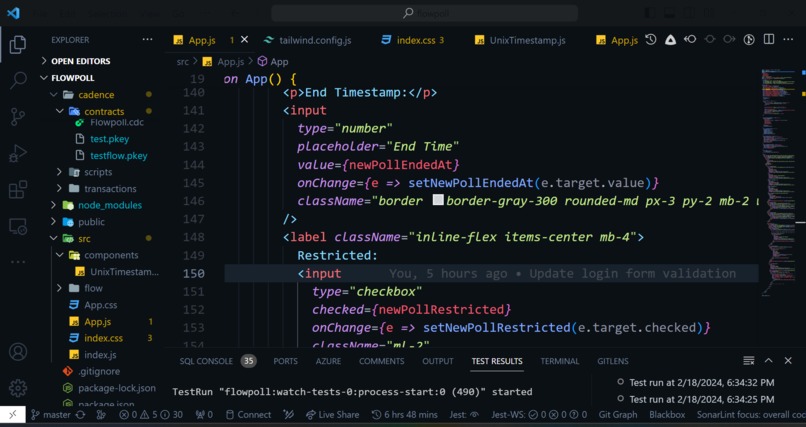The image size is (806, 427).
Task: Open test.pkey in the explorer
Action: point(109,139)
